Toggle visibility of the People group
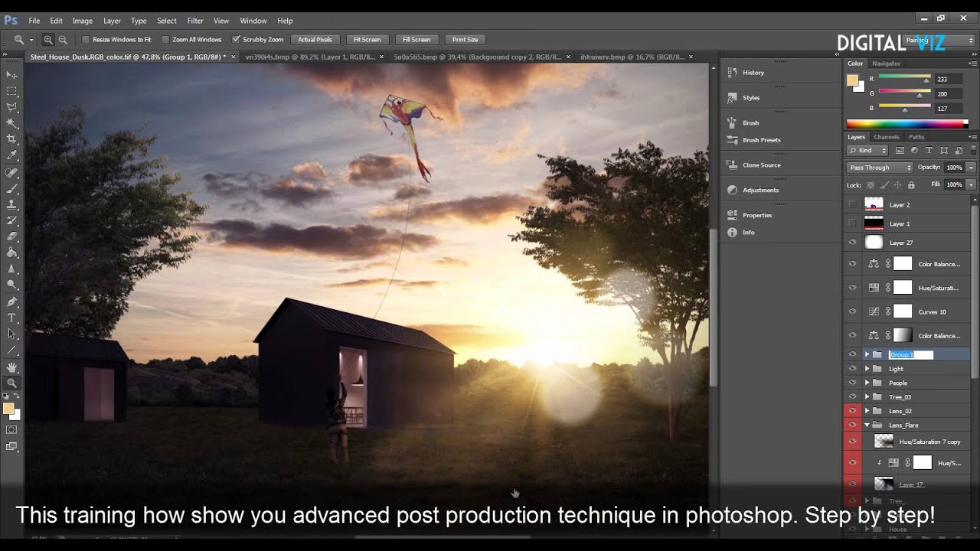Viewport: 980px width, 551px height. 852,383
